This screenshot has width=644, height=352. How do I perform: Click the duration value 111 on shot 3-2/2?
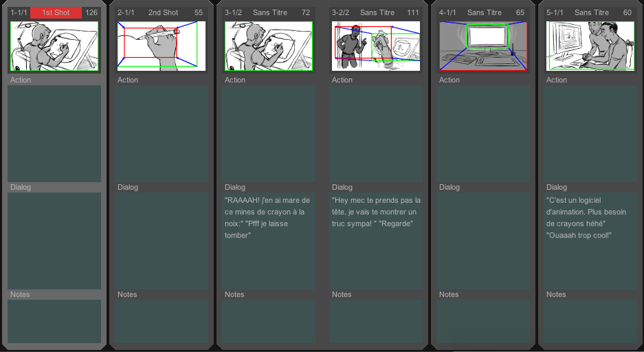[x=413, y=13]
